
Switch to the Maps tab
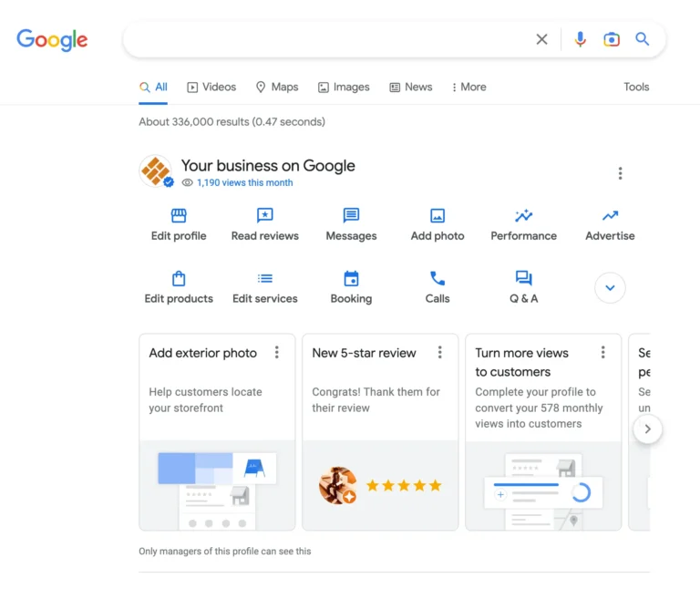coord(277,88)
